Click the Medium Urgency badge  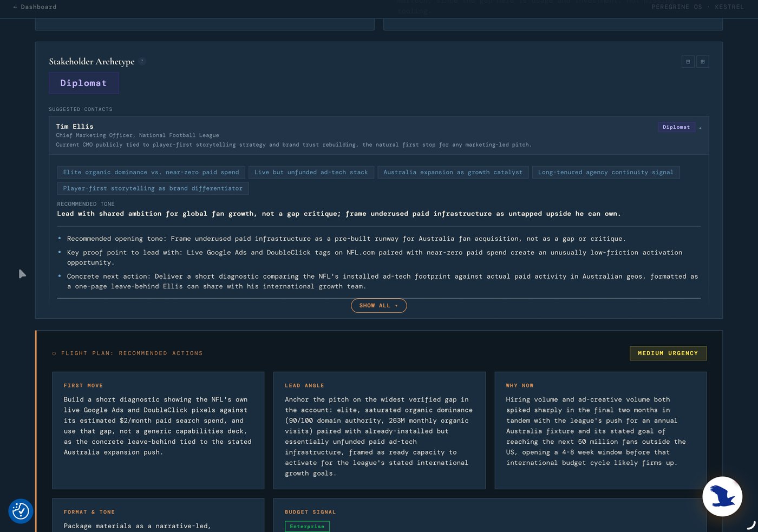(668, 353)
